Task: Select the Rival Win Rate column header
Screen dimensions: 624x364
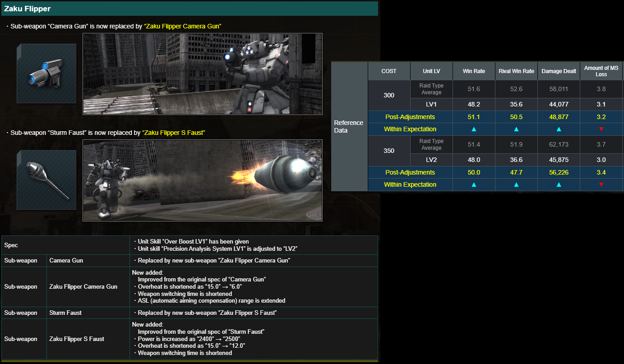Action: coord(516,71)
